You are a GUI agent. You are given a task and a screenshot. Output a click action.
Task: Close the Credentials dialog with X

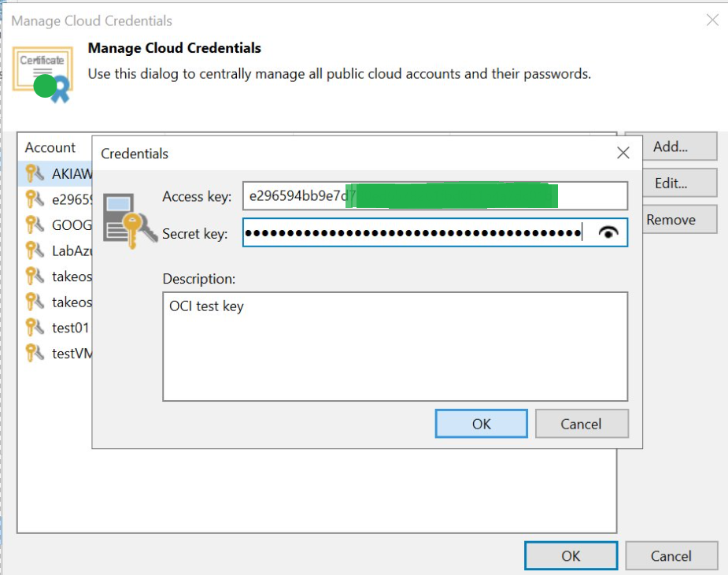[x=623, y=153]
